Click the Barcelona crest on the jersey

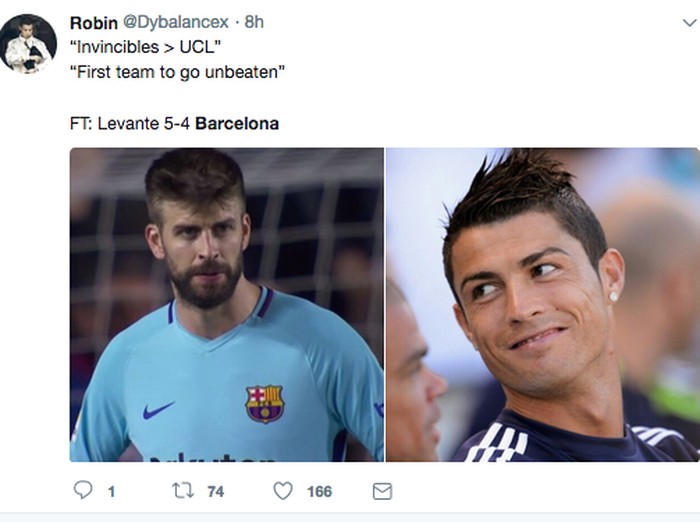264,404
